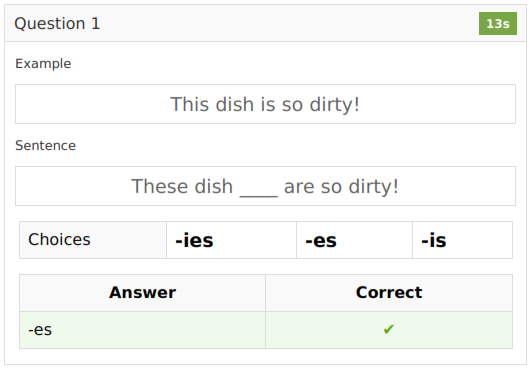
Task: Click the Choices label cell
Action: point(93,240)
